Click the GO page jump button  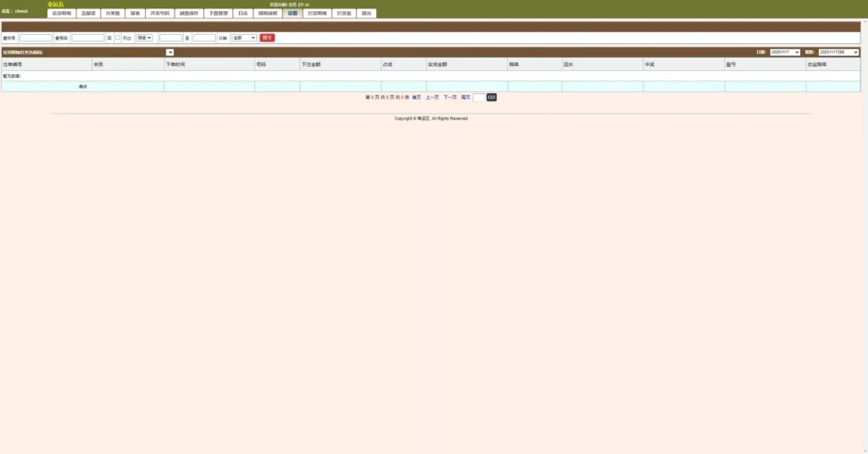(x=492, y=97)
